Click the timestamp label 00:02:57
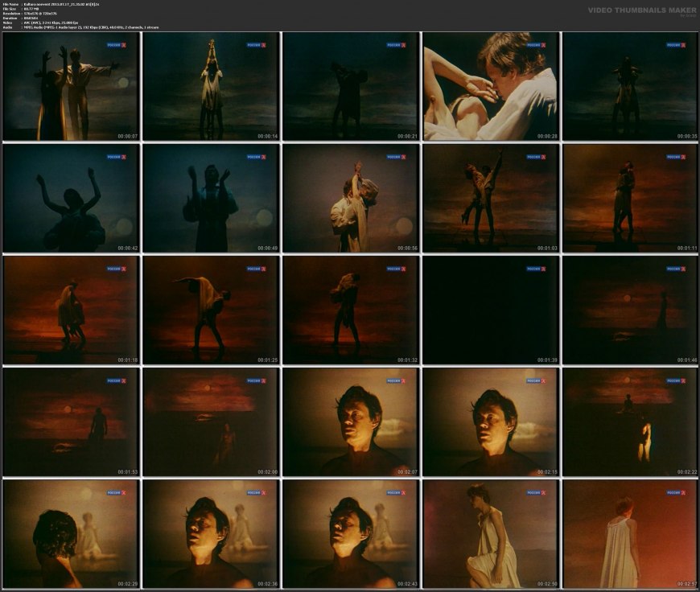This screenshot has width=700, height=592. click(686, 583)
